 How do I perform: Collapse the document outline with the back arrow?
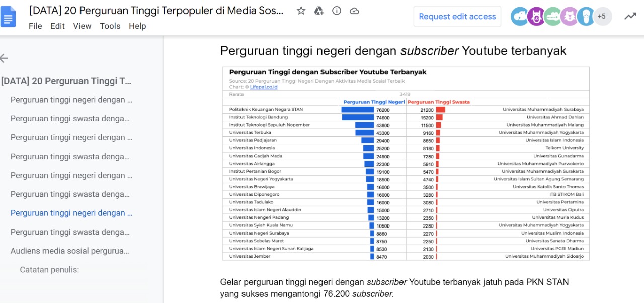click(4, 58)
